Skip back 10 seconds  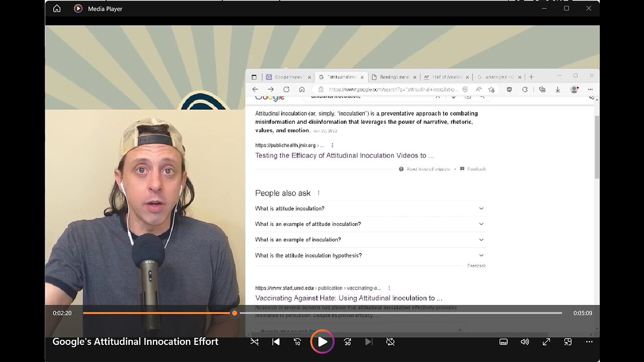pos(297,342)
